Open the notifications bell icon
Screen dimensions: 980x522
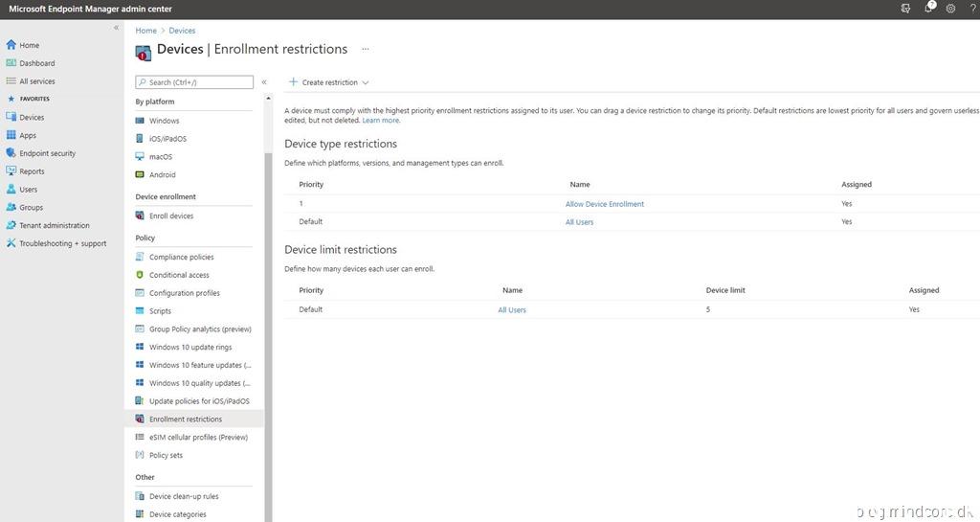(x=928, y=8)
